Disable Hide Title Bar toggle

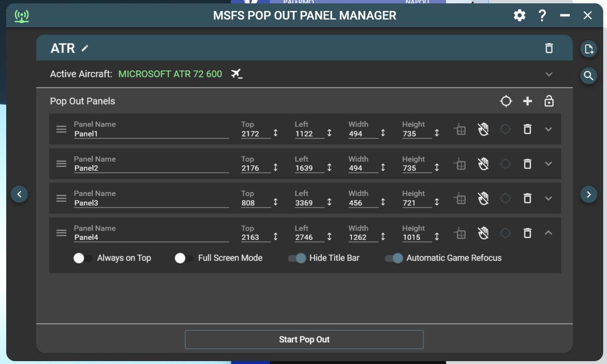click(x=297, y=258)
